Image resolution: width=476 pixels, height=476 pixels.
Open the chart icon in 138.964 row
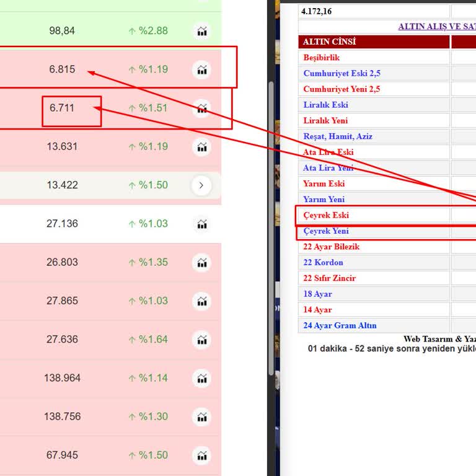click(202, 378)
